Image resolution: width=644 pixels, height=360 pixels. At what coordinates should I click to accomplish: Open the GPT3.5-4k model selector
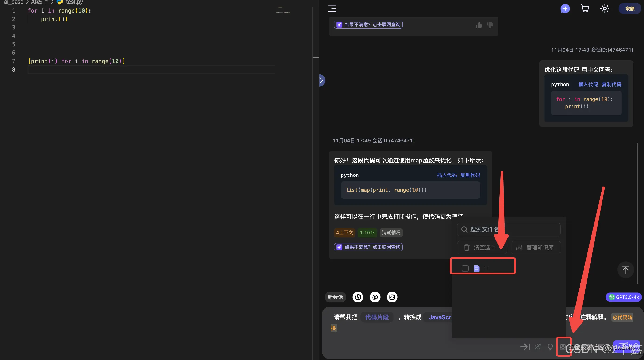click(624, 297)
